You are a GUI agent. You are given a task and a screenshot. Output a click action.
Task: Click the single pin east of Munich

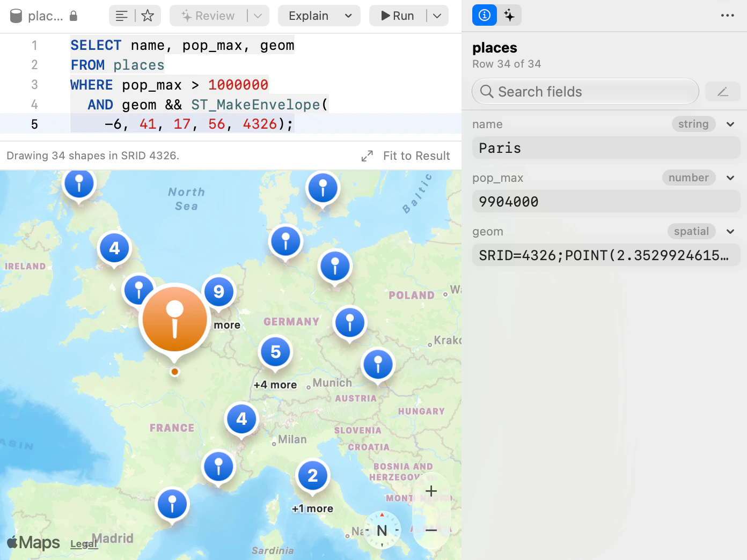pyautogui.click(x=378, y=365)
